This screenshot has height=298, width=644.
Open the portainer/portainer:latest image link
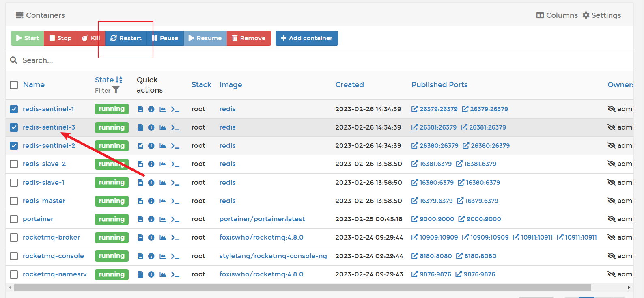coord(262,219)
